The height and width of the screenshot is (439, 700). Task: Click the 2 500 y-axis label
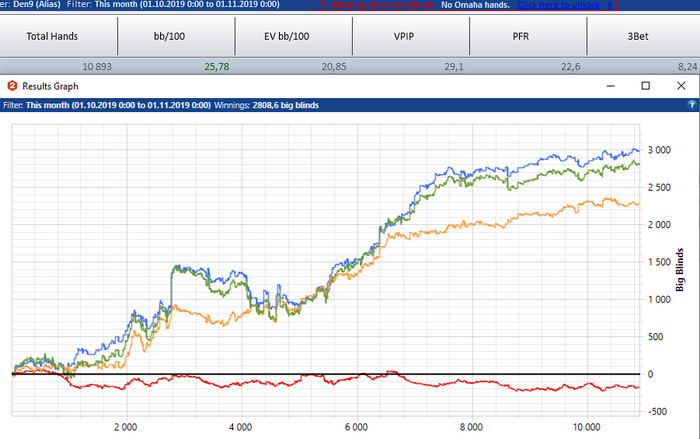tap(659, 188)
